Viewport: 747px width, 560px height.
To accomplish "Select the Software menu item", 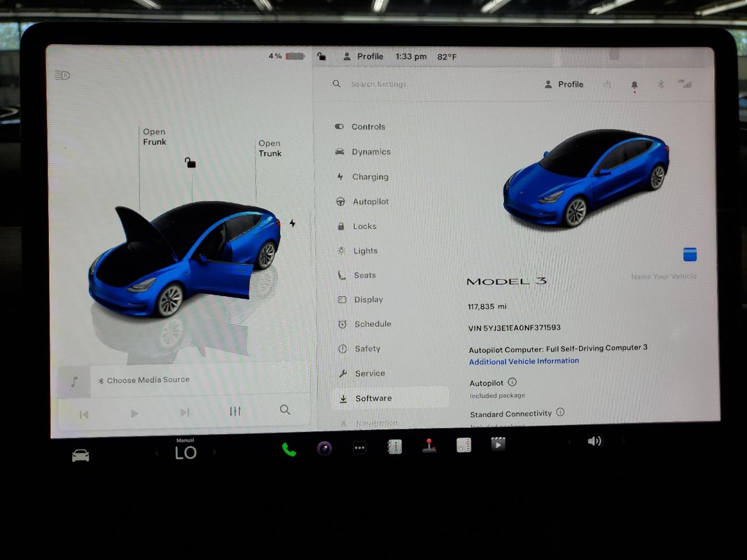I will [391, 398].
